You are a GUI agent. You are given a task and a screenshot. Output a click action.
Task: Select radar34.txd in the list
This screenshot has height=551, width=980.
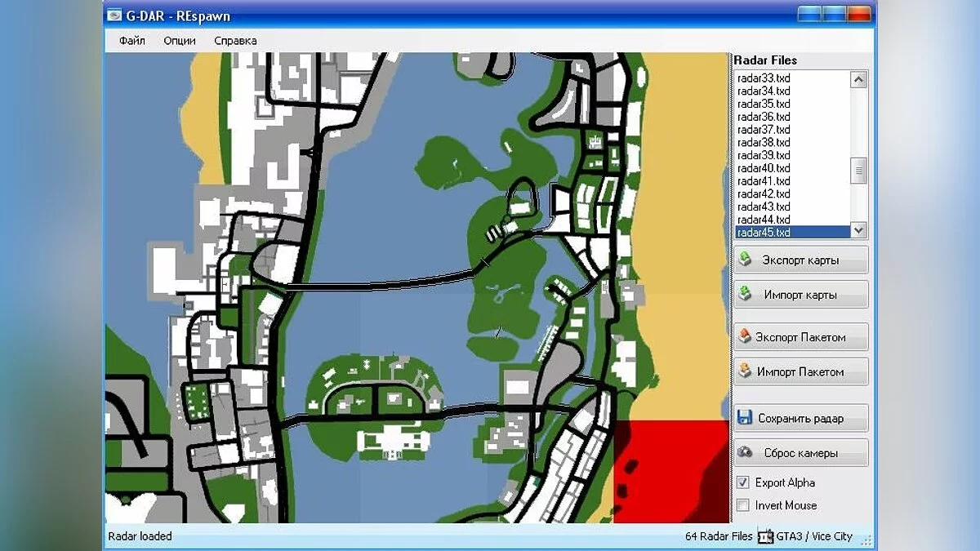792,91
